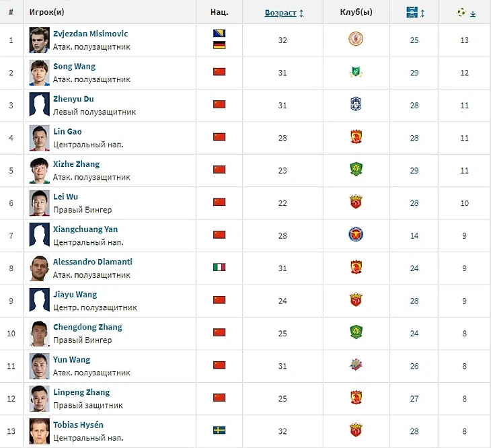Click Song Wang's matches count 29
The width and height of the screenshot is (491, 448).
point(414,73)
